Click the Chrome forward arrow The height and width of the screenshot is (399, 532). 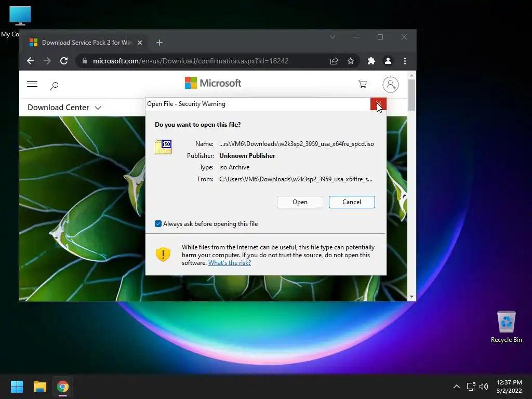tap(47, 61)
